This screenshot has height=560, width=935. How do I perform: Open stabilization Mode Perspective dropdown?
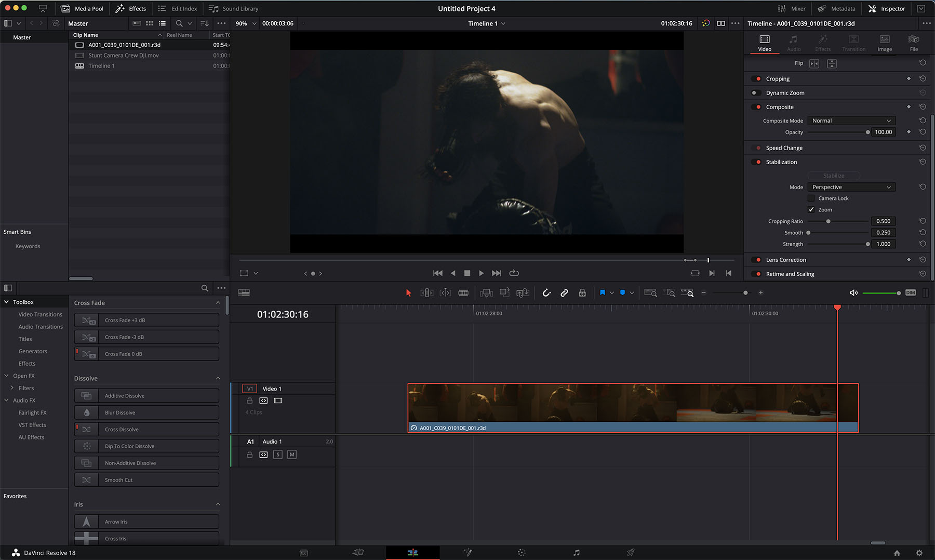click(x=851, y=187)
